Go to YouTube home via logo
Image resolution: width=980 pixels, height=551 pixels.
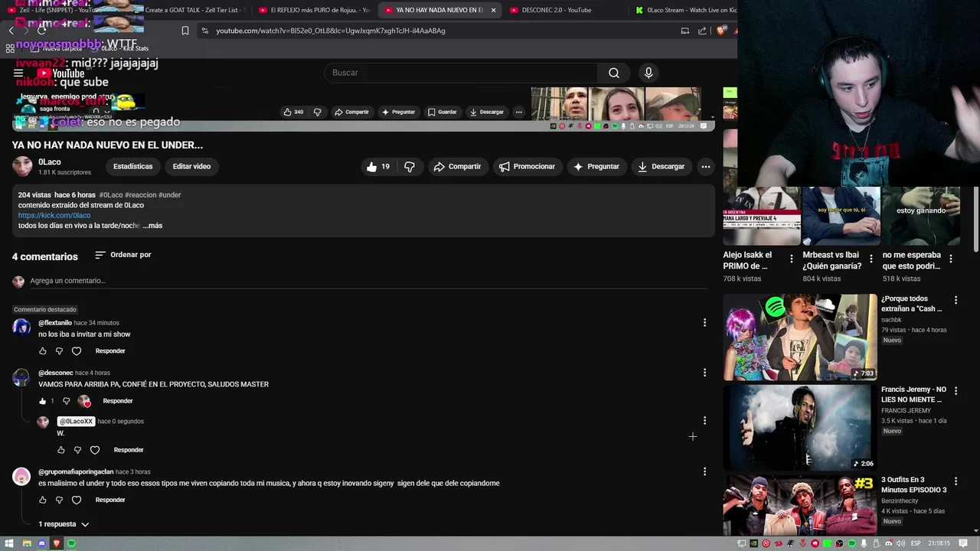coord(61,73)
